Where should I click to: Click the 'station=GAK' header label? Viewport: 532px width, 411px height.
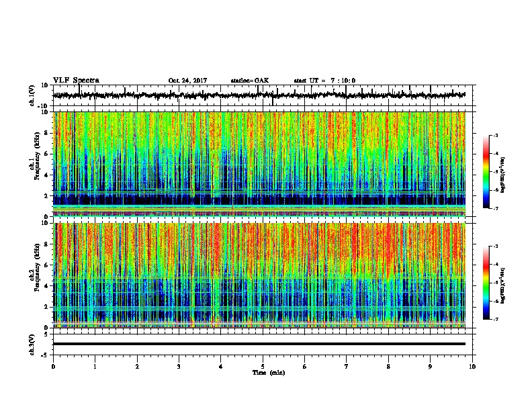coord(250,81)
